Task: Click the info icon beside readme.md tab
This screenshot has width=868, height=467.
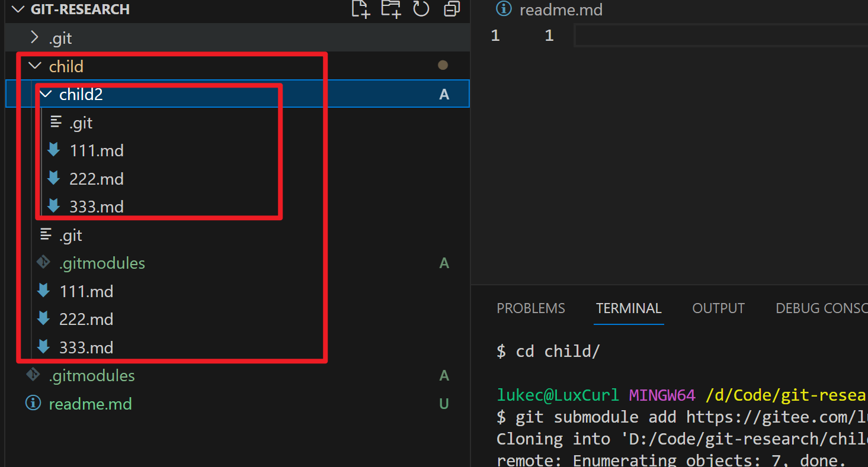Action: coord(504,9)
